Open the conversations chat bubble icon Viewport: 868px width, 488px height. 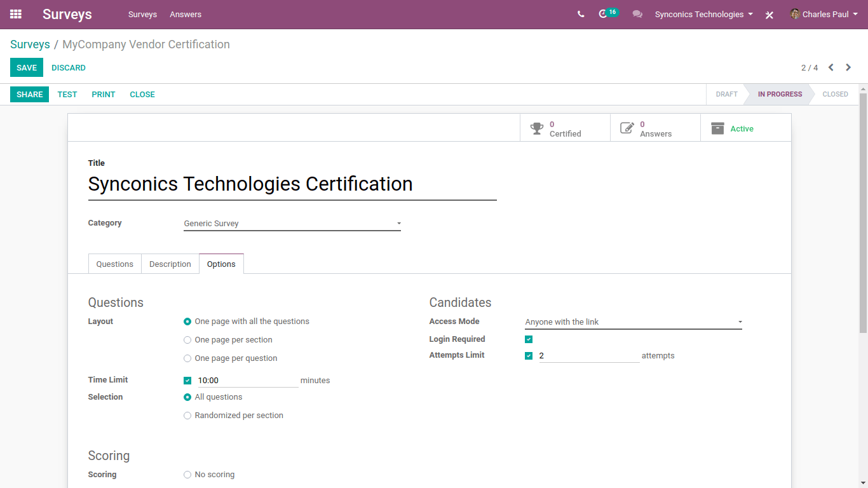pos(637,14)
